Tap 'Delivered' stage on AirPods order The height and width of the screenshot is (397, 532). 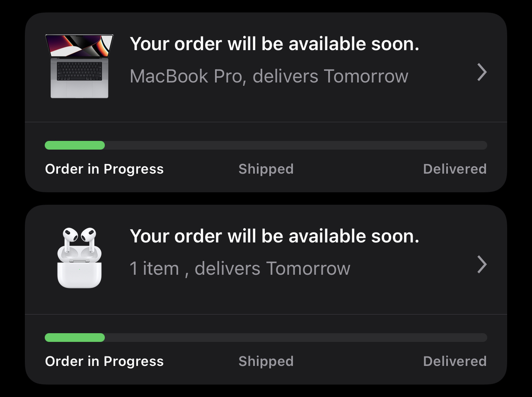click(455, 361)
